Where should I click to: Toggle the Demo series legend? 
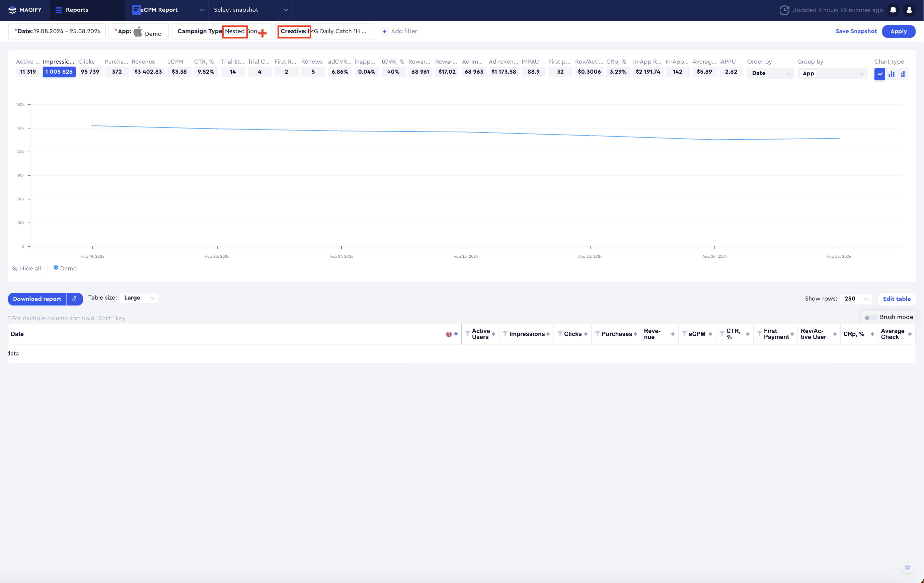pos(68,268)
